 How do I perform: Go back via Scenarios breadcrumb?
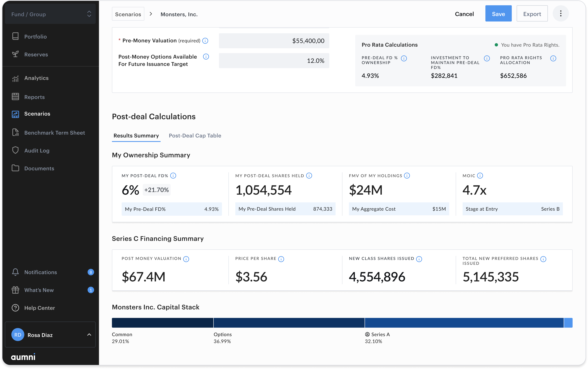point(128,14)
